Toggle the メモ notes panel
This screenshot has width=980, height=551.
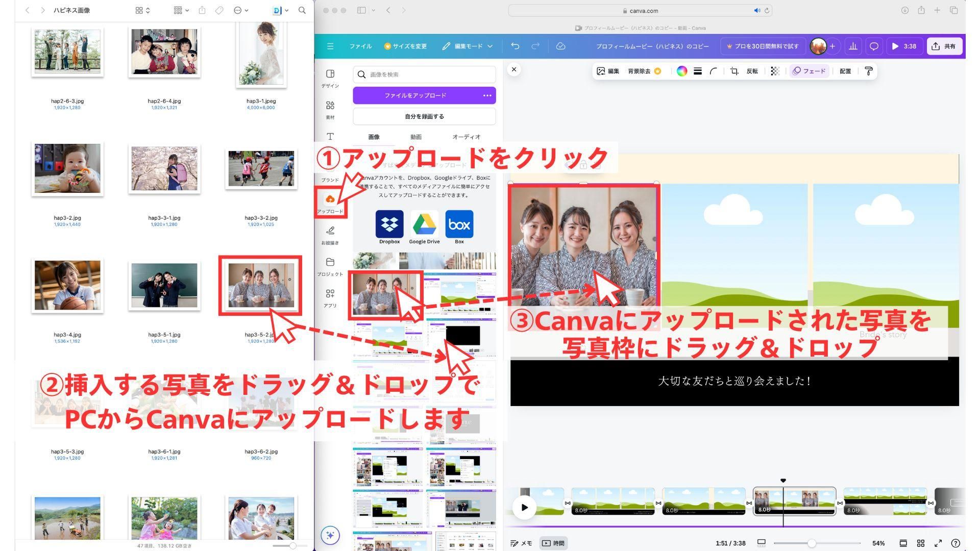point(521,543)
